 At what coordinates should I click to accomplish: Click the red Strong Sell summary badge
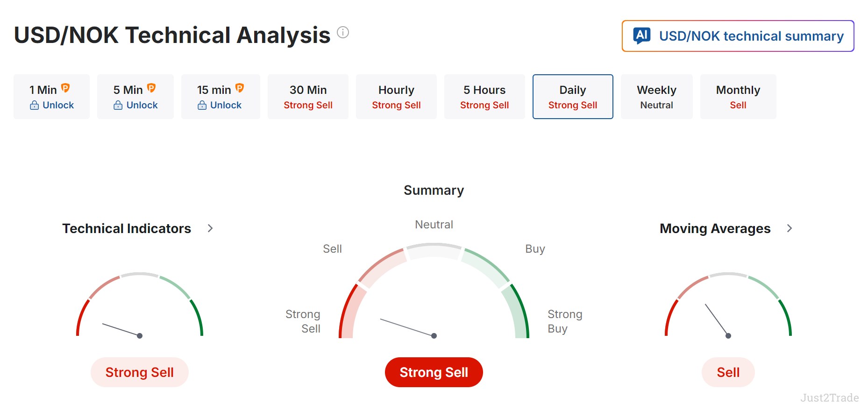434,372
